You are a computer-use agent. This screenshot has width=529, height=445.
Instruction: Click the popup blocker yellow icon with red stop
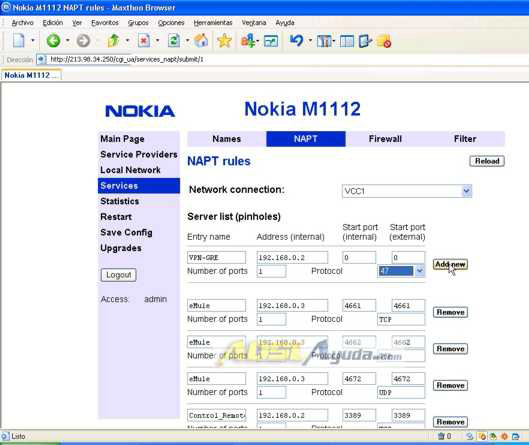coord(384,41)
